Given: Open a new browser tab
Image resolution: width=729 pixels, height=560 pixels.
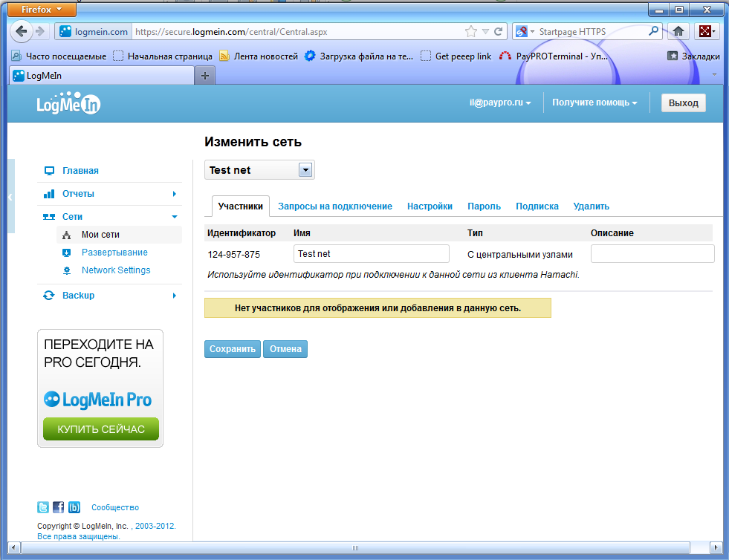Looking at the screenshot, I should [x=205, y=76].
